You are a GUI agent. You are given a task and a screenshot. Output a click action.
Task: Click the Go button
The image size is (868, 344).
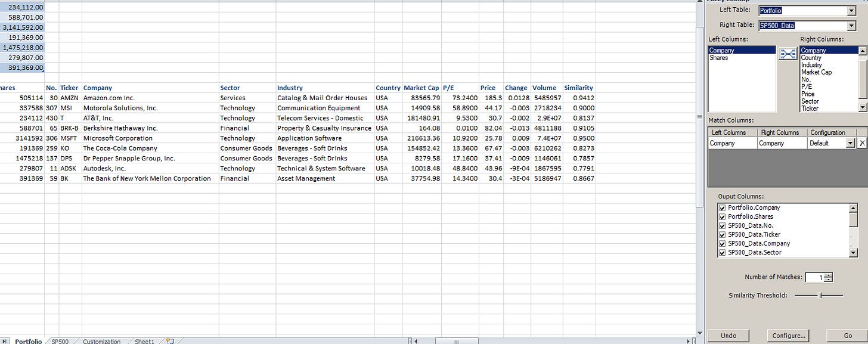coord(848,336)
